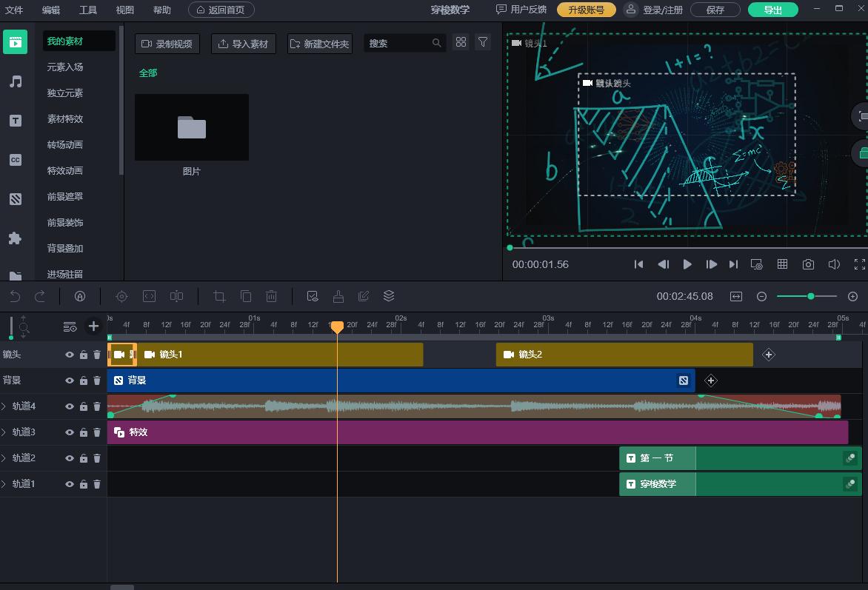Toggle visibility of 轨道4 track
This screenshot has height=590, width=868.
tap(70, 406)
